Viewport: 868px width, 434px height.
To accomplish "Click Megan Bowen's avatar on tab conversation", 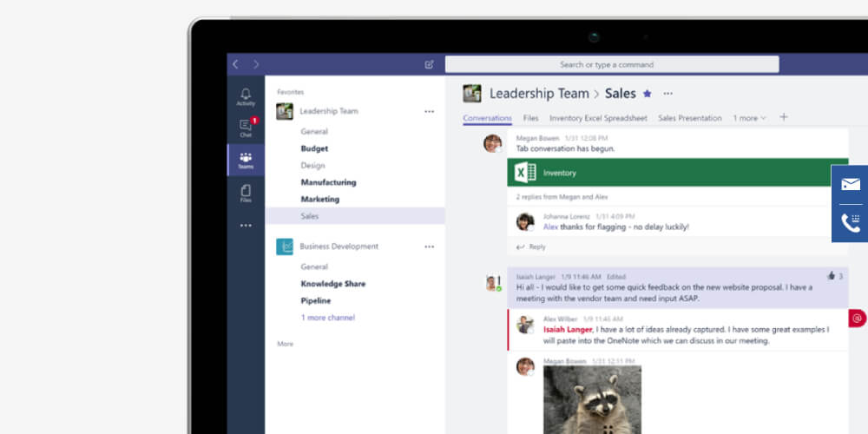I will (x=493, y=143).
